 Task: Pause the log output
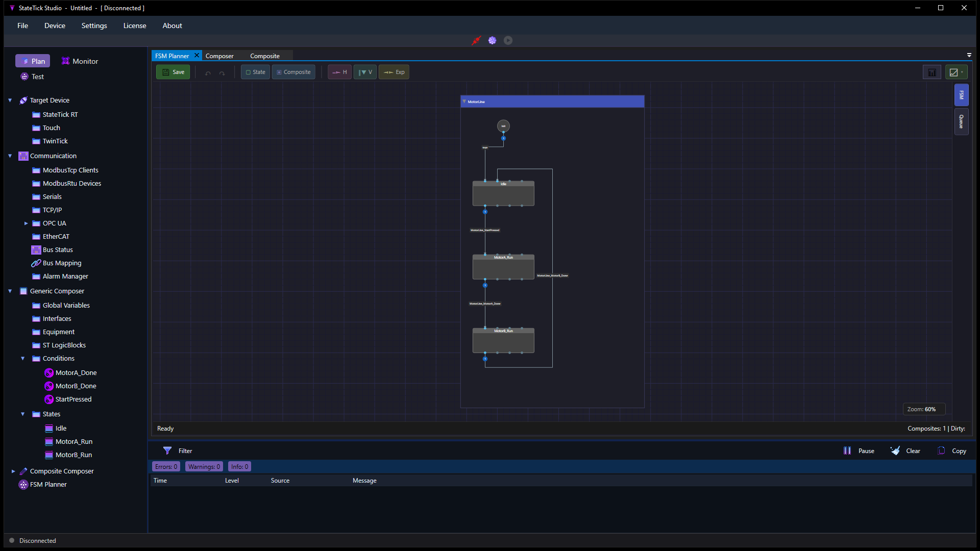pyautogui.click(x=859, y=451)
